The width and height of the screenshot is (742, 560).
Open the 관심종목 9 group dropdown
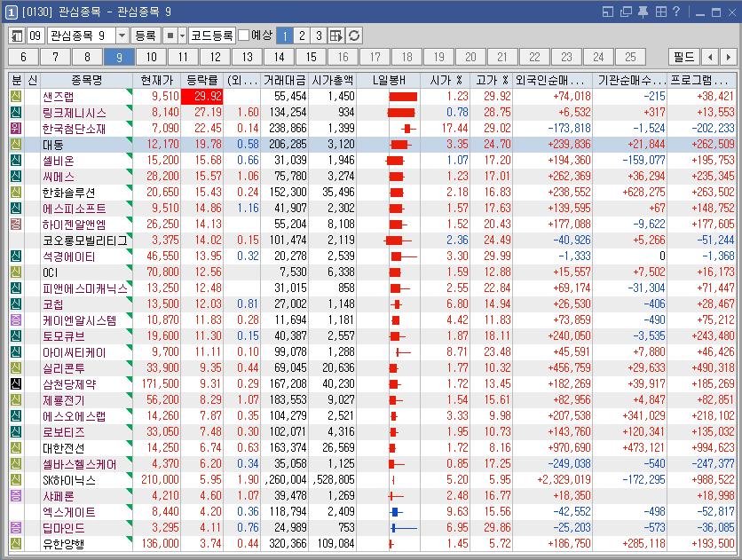122,36
